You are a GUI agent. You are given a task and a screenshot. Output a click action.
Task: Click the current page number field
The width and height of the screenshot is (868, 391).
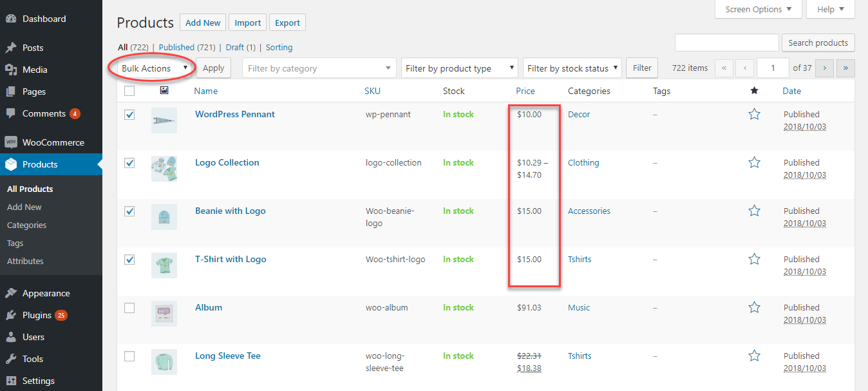[773, 68]
